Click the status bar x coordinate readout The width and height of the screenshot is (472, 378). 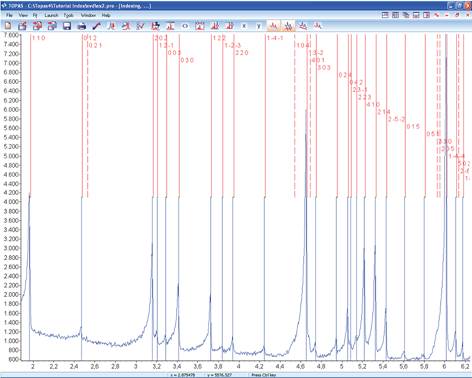coord(183,375)
